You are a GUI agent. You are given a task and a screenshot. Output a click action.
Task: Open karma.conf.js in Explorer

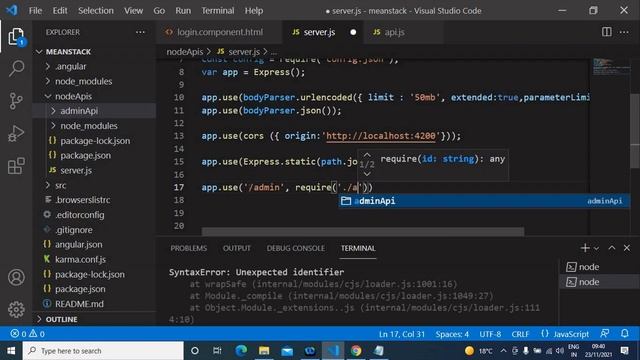tap(80, 259)
